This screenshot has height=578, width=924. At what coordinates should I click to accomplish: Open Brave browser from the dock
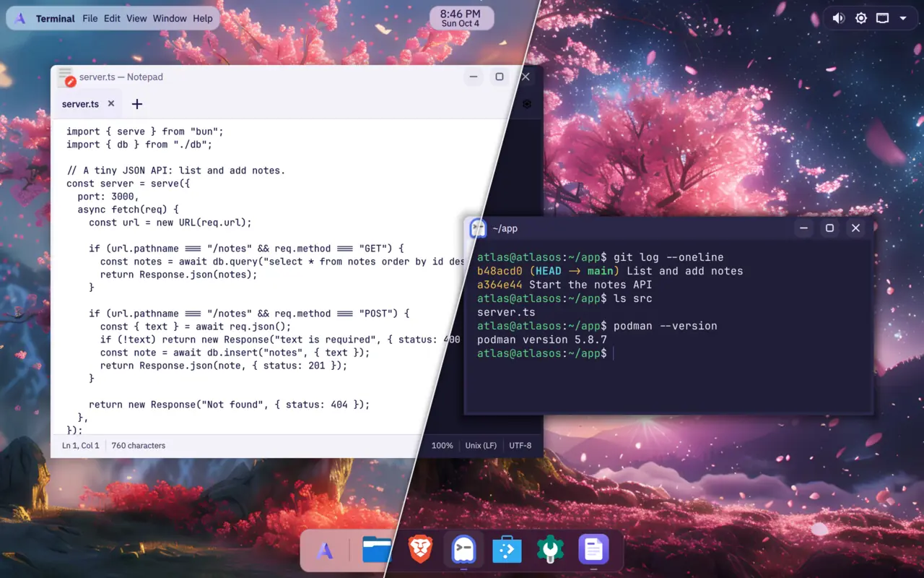click(420, 551)
